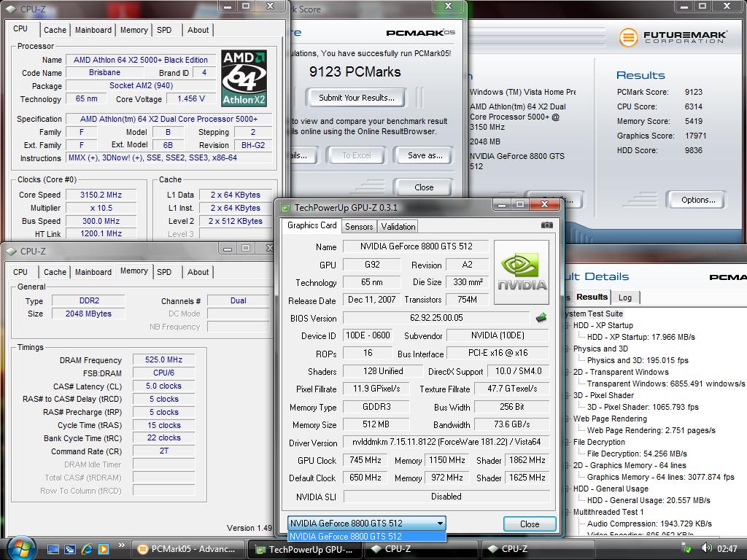Click the 9123 PCMarks score text
The image size is (747, 560).
pyautogui.click(x=355, y=72)
